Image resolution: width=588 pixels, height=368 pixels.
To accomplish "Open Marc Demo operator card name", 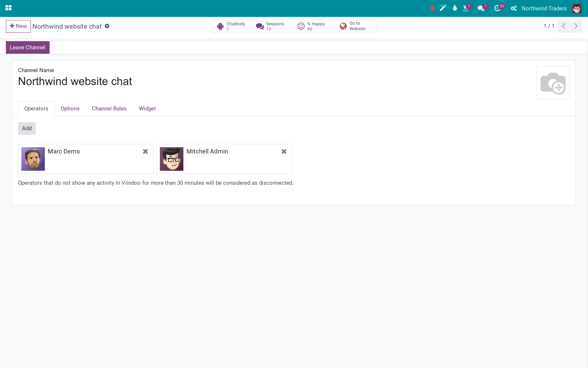I will tap(64, 151).
